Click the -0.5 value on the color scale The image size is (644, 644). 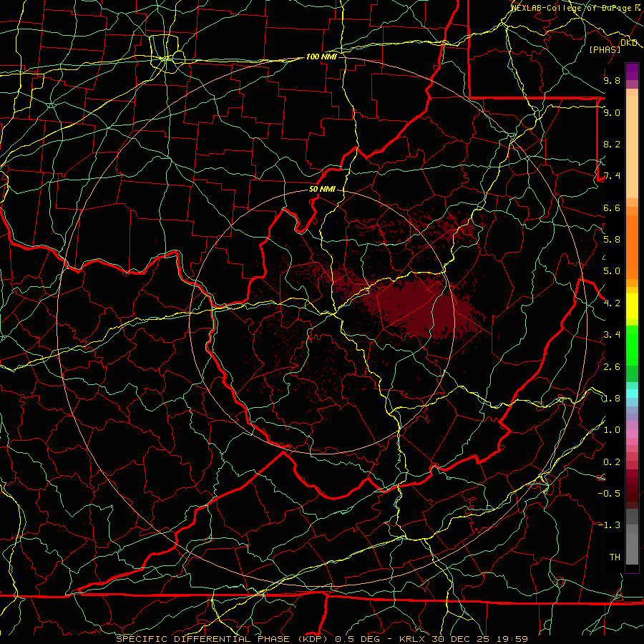(x=609, y=494)
